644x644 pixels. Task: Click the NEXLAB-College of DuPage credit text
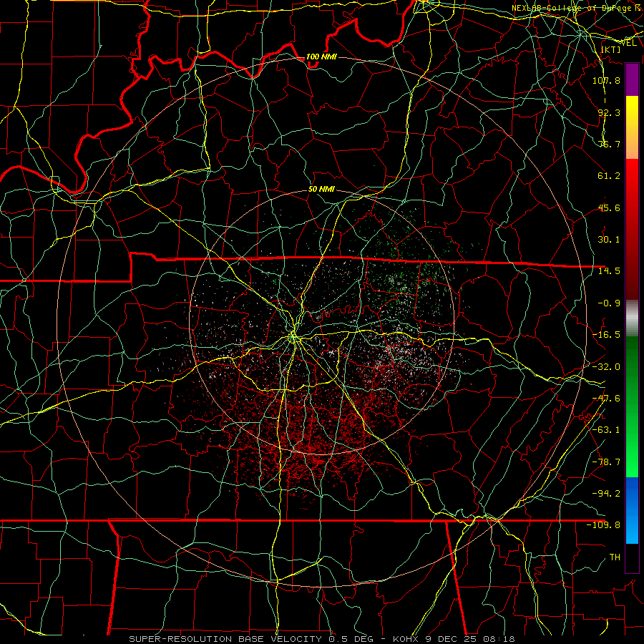click(577, 8)
